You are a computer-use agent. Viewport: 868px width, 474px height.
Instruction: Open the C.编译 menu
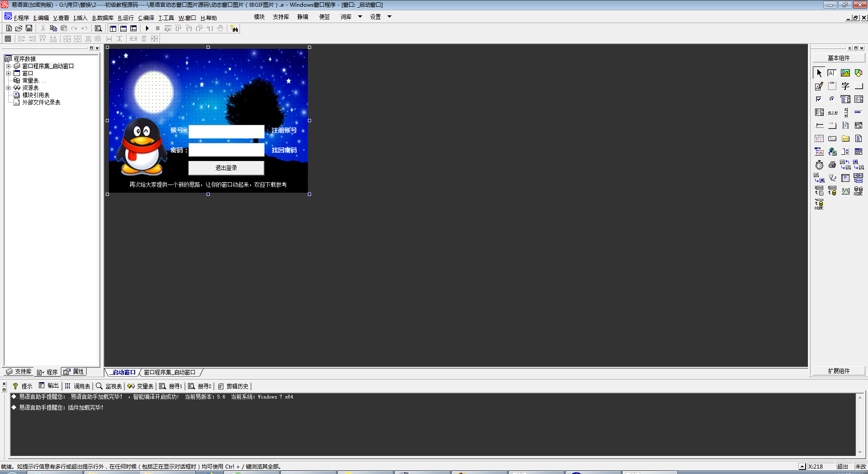click(x=146, y=18)
